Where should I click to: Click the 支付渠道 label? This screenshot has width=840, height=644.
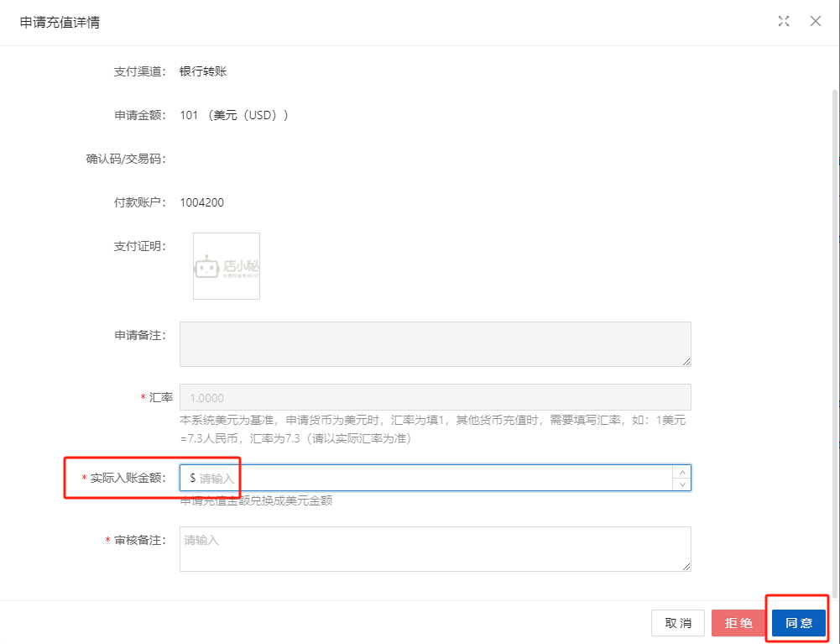(140, 71)
